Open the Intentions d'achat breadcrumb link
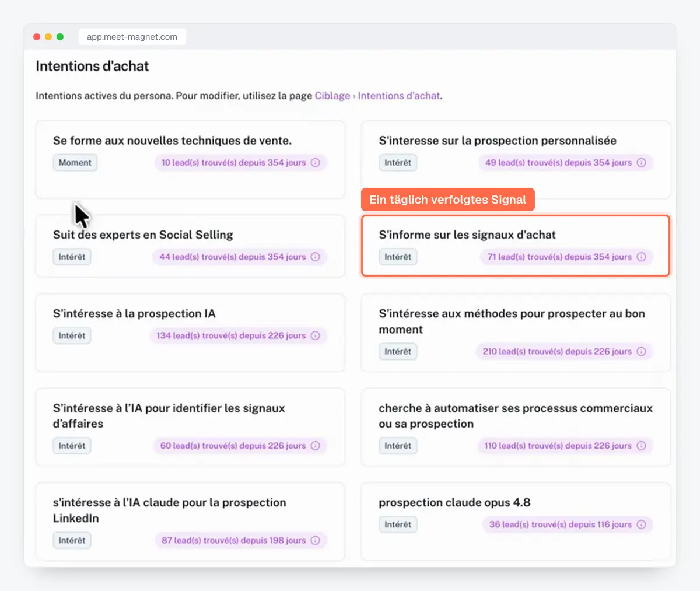This screenshot has width=700, height=591. pos(400,96)
